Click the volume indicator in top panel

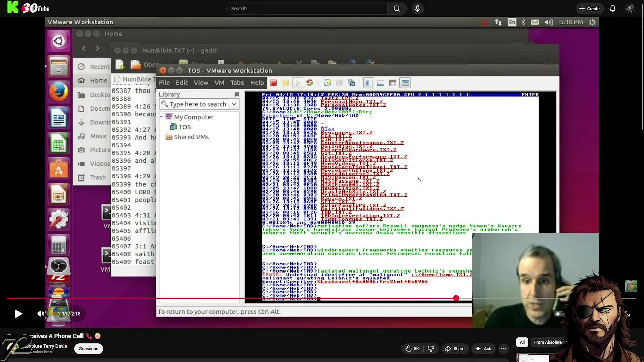[x=549, y=22]
